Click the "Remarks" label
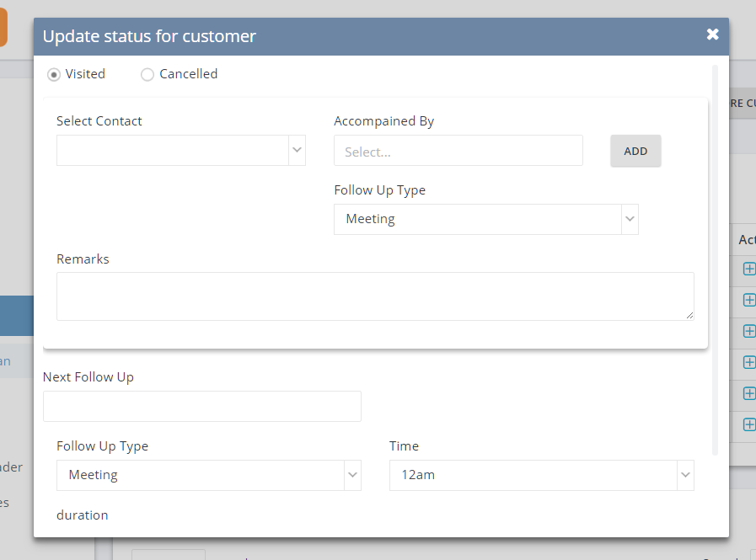Image resolution: width=756 pixels, height=560 pixels. point(83,259)
